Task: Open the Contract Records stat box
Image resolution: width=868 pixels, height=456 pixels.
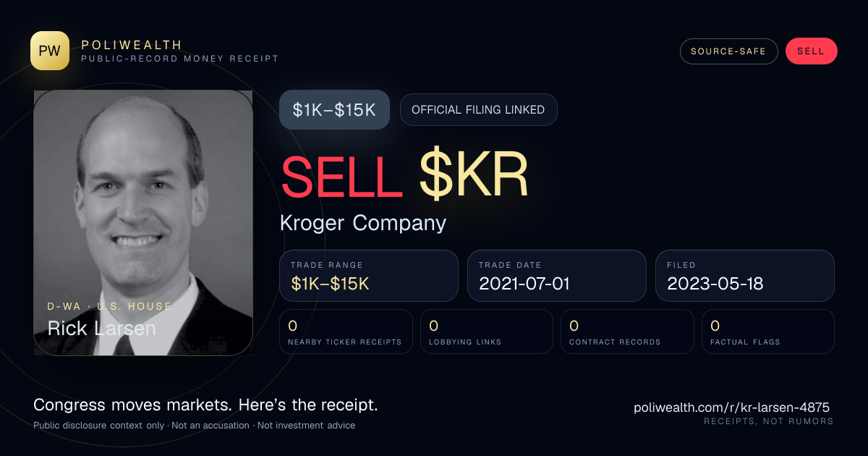Action: coord(627,332)
